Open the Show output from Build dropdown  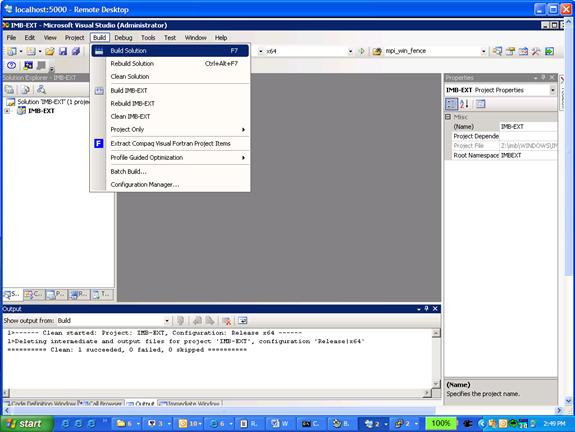pyautogui.click(x=167, y=321)
